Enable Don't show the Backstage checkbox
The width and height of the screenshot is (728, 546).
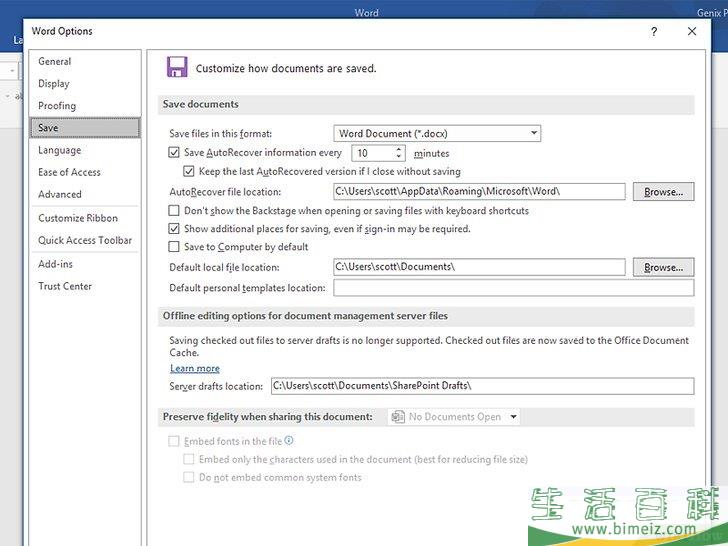pyautogui.click(x=174, y=210)
